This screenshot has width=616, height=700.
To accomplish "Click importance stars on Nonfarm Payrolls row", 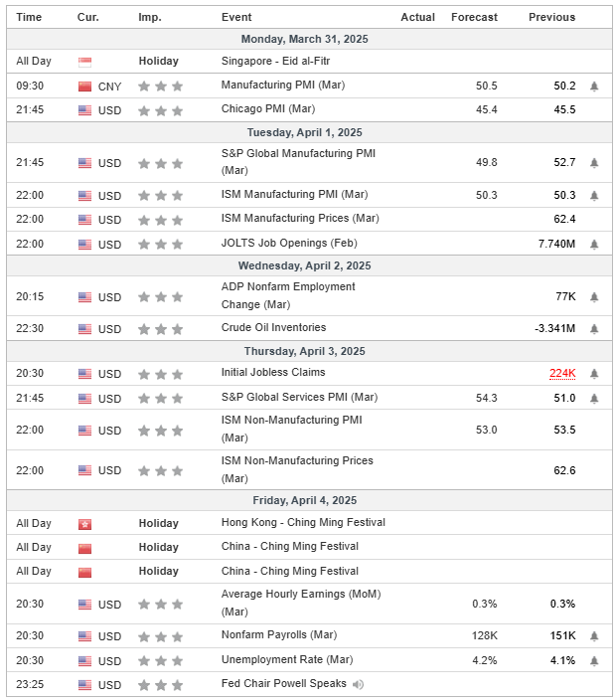I will (161, 636).
